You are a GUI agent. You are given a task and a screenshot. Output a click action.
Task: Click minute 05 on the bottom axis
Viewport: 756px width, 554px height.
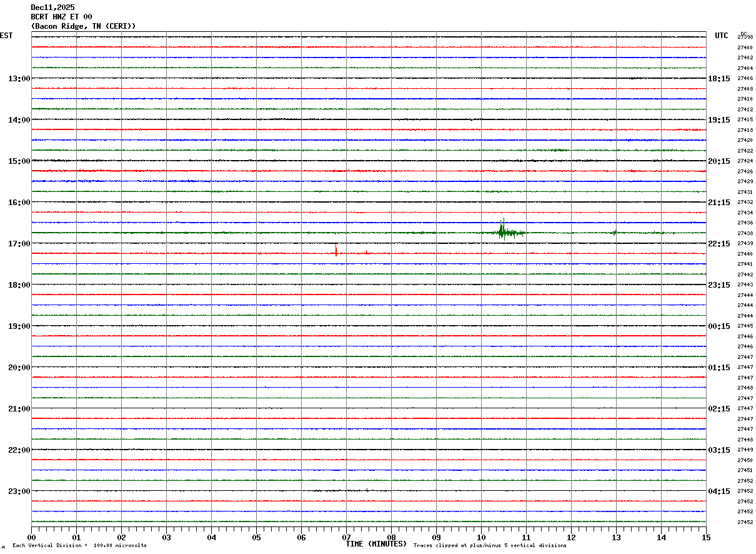(256, 537)
